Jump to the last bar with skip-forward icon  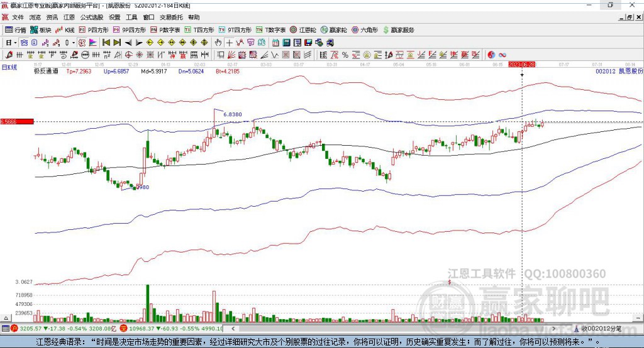[117, 43]
